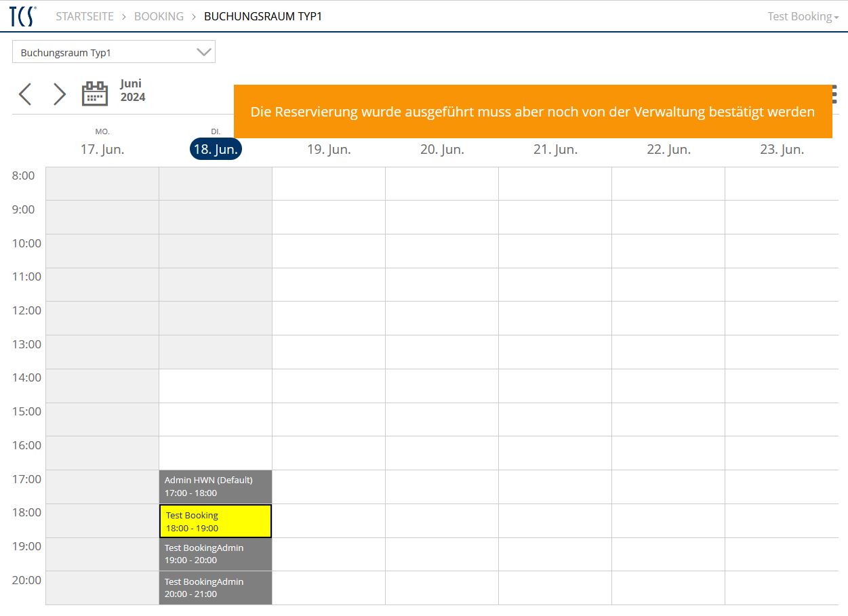Image resolution: width=848 pixels, height=616 pixels.
Task: Select the 18. Jun. day header
Action: point(216,150)
